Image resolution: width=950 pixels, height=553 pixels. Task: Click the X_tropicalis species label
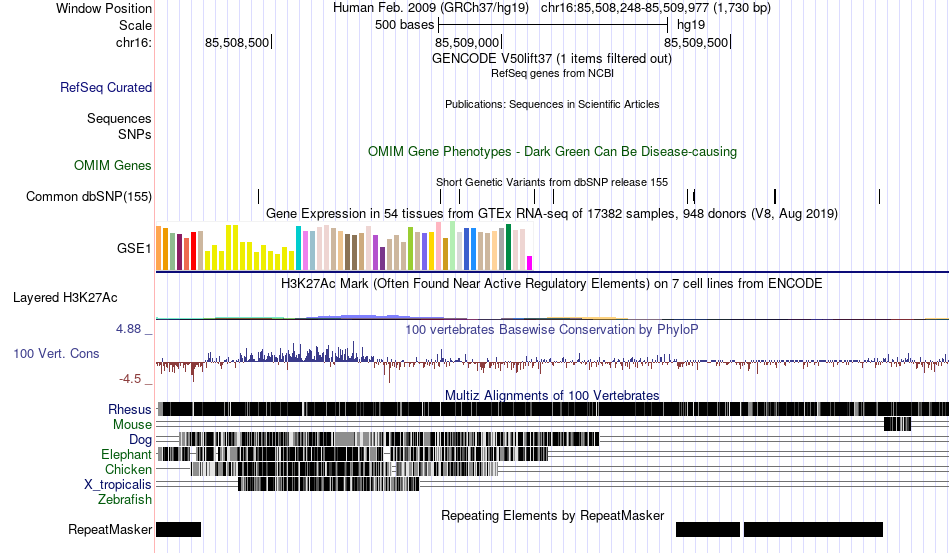tap(118, 485)
